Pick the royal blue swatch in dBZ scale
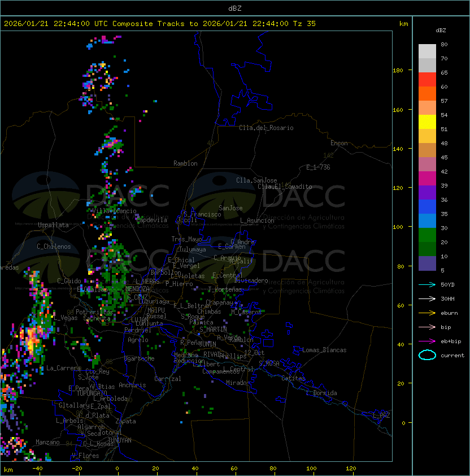The width and height of the screenshot is (470, 476). coord(427,207)
